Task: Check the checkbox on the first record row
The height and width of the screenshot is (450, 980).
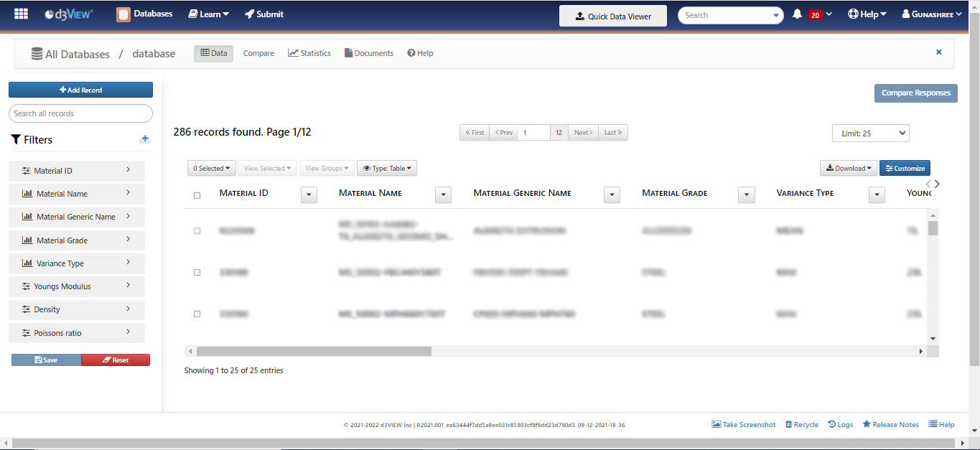Action: pyautogui.click(x=197, y=230)
